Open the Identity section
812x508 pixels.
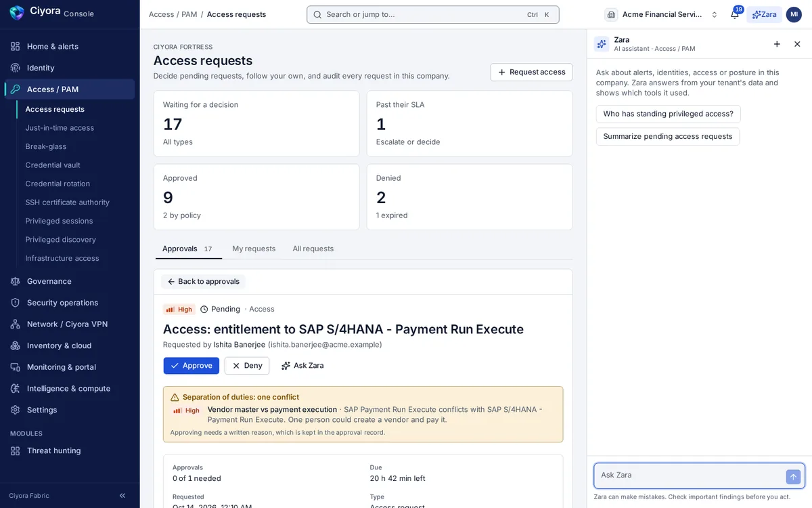click(x=70, y=68)
